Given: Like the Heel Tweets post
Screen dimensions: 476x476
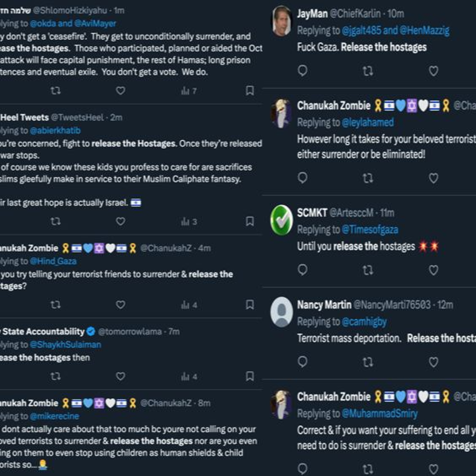Looking at the screenshot, I should (x=120, y=221).
